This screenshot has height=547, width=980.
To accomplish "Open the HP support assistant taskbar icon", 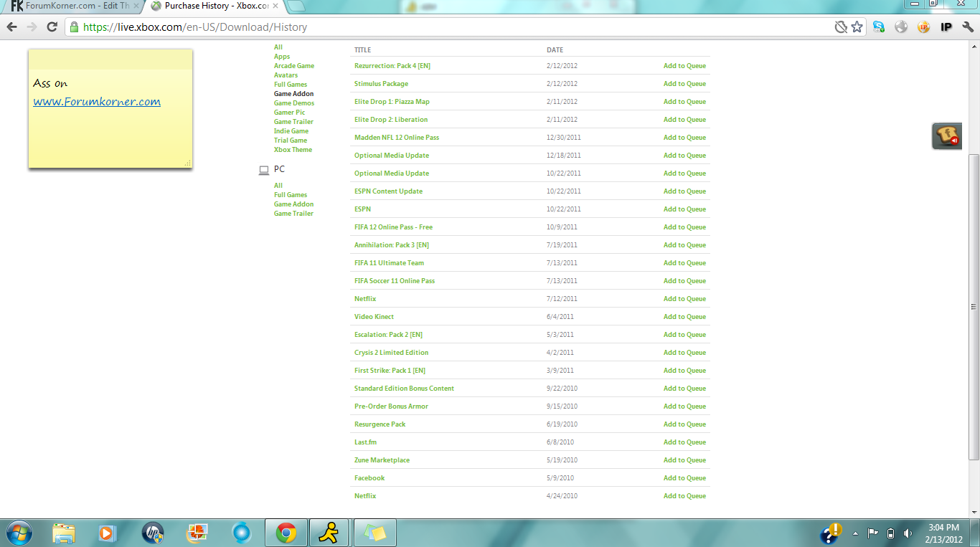I will tap(152, 533).
